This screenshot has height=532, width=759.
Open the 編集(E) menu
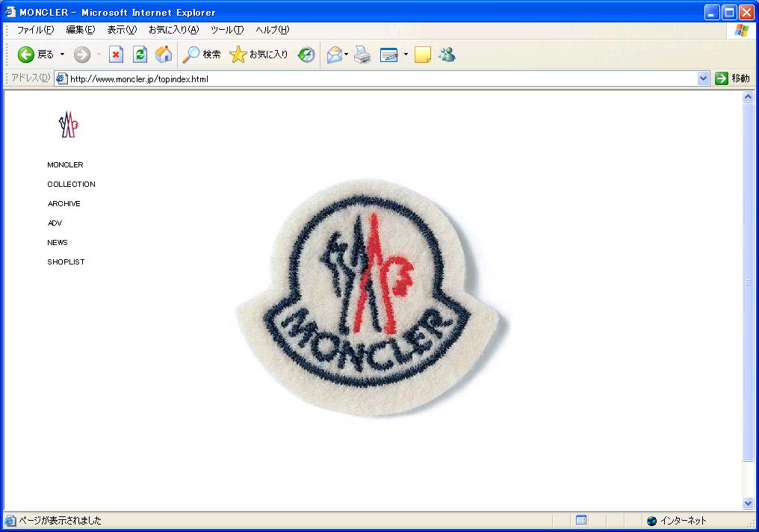[81, 30]
